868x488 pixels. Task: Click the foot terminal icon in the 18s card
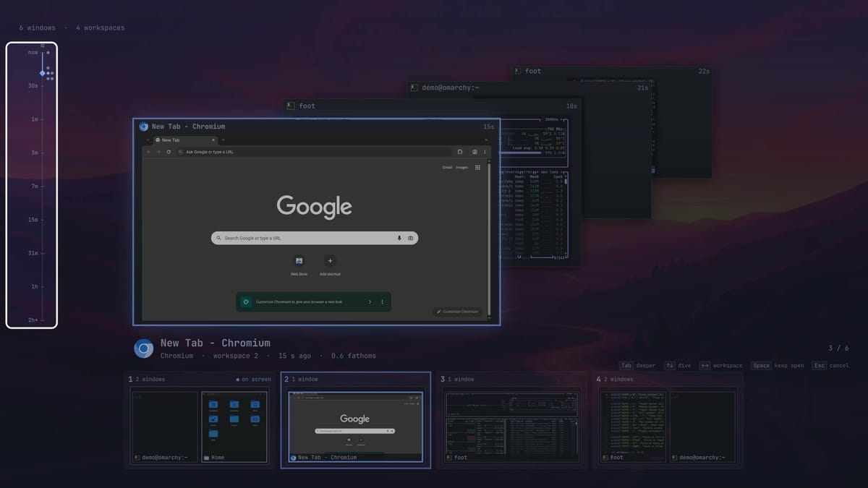290,106
